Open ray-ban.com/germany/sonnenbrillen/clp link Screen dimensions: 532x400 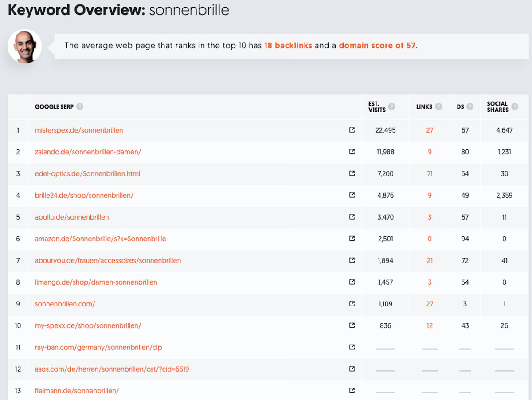point(98,348)
